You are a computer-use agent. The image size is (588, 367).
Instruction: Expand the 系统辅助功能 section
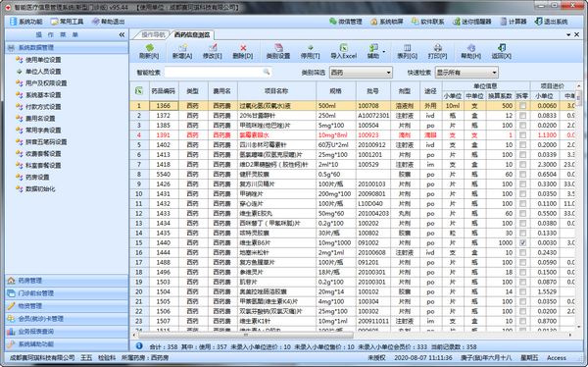[67, 344]
